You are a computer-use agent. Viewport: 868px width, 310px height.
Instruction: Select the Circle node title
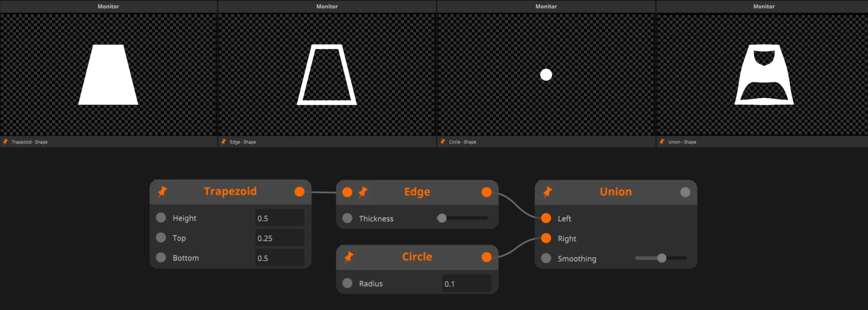click(x=417, y=257)
